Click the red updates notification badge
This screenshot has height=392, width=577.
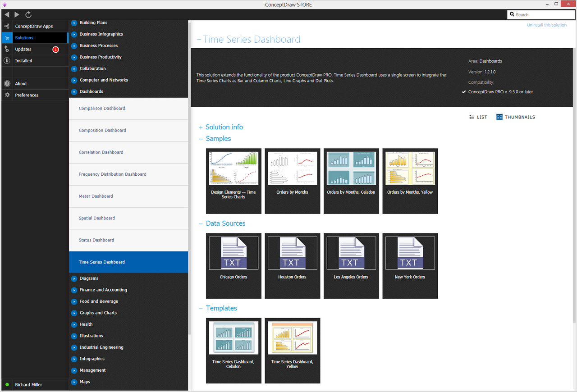(55, 50)
